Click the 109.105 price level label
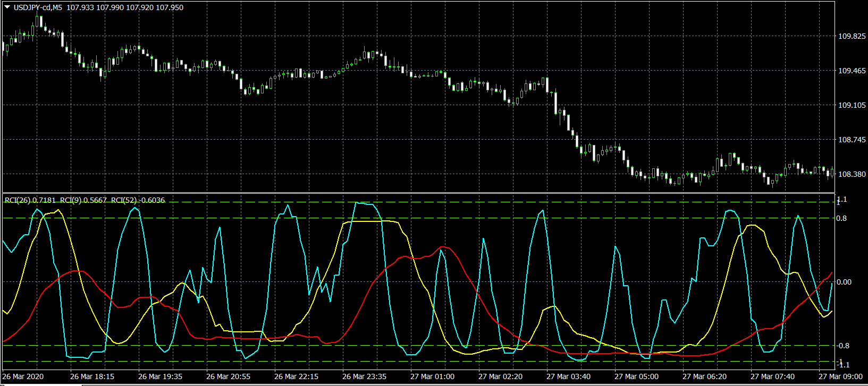This screenshot has height=386, width=868. point(852,105)
